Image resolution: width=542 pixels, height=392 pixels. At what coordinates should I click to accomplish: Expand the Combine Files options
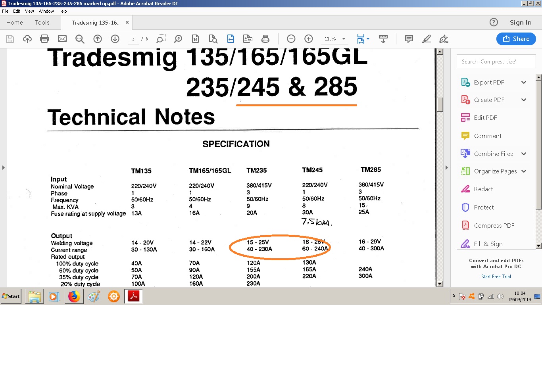[524, 154]
